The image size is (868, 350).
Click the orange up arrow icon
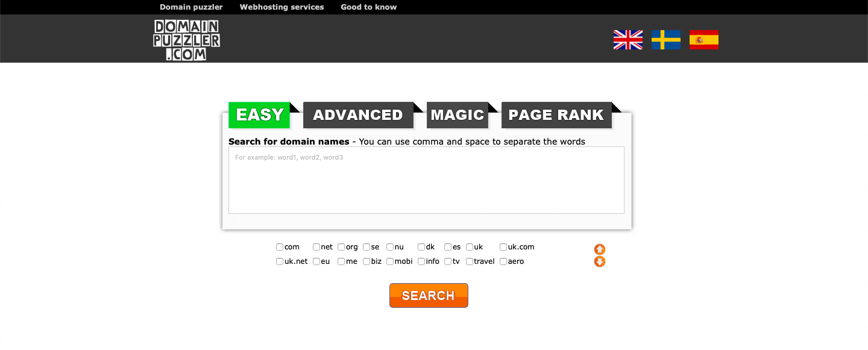[600, 250]
